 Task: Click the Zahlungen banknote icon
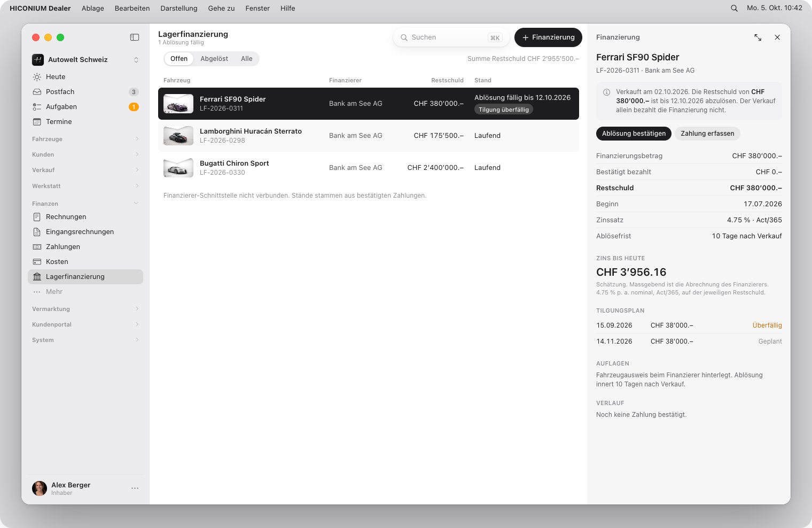click(x=37, y=247)
